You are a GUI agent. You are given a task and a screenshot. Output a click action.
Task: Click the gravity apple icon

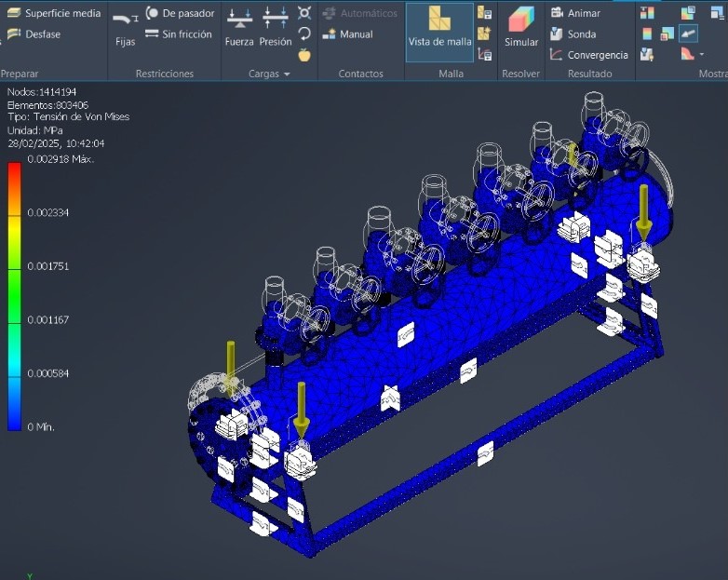pos(304,54)
